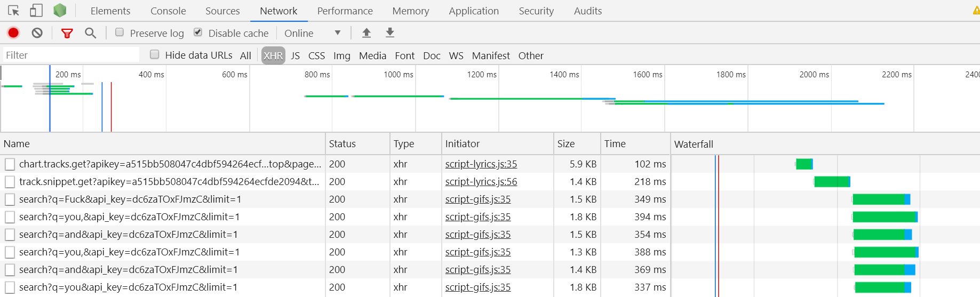The image size is (980, 297).
Task: Click the green Node.js hexagon icon
Action: coord(60,10)
